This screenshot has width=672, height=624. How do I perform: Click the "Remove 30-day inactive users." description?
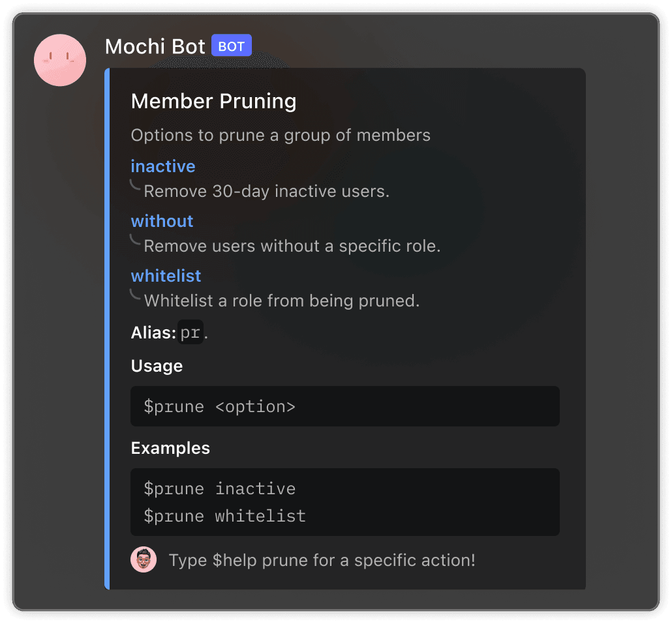point(266,192)
